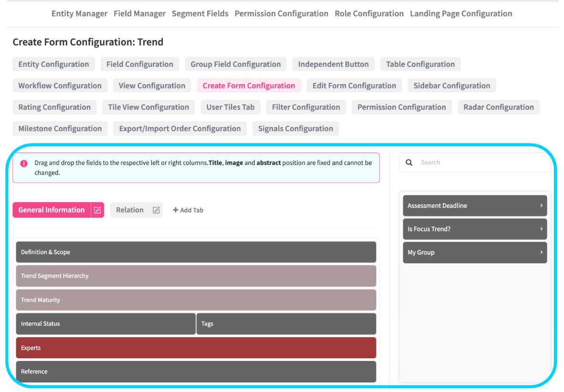Click the search magnifier icon
Viewport: 564px width, 392px height.
409,163
